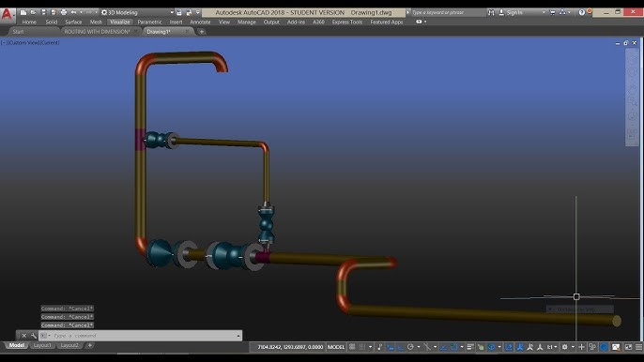Click the New drawing icon
This screenshot has width=644, height=362.
coord(23,13)
